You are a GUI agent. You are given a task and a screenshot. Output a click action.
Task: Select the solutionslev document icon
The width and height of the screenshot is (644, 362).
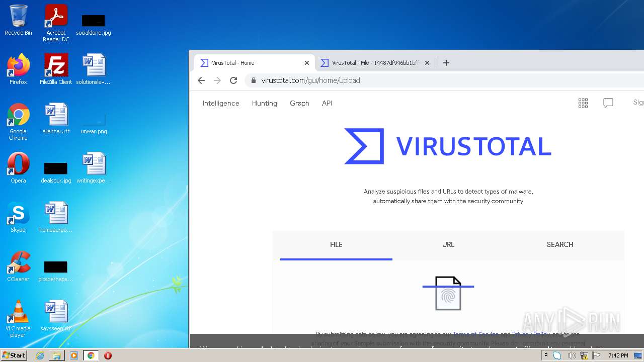click(x=94, y=69)
